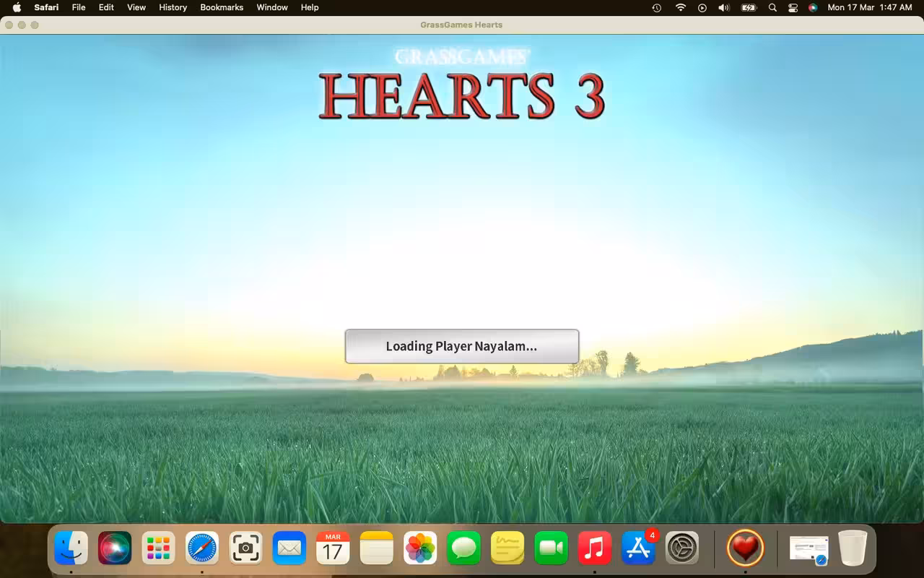The width and height of the screenshot is (924, 578).
Task: Open the History menu
Action: tap(173, 7)
